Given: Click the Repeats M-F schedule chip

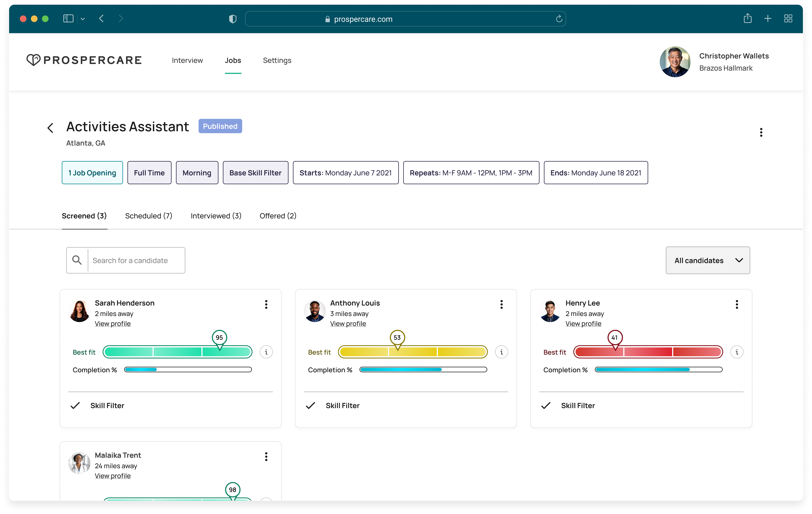Looking at the screenshot, I should (471, 173).
